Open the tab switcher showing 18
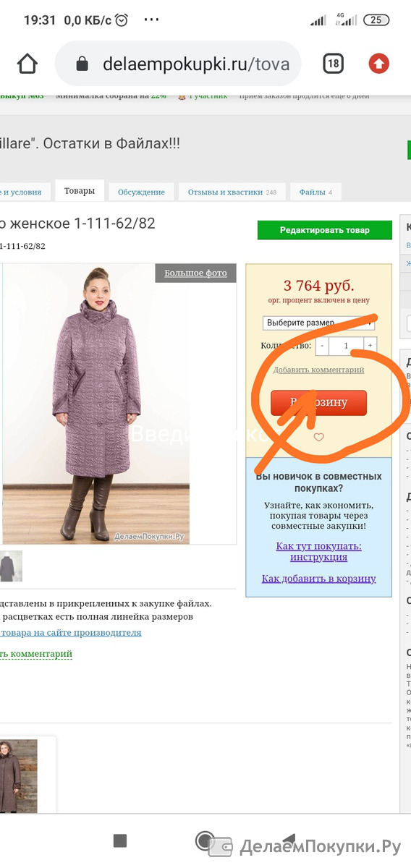 [x=333, y=64]
